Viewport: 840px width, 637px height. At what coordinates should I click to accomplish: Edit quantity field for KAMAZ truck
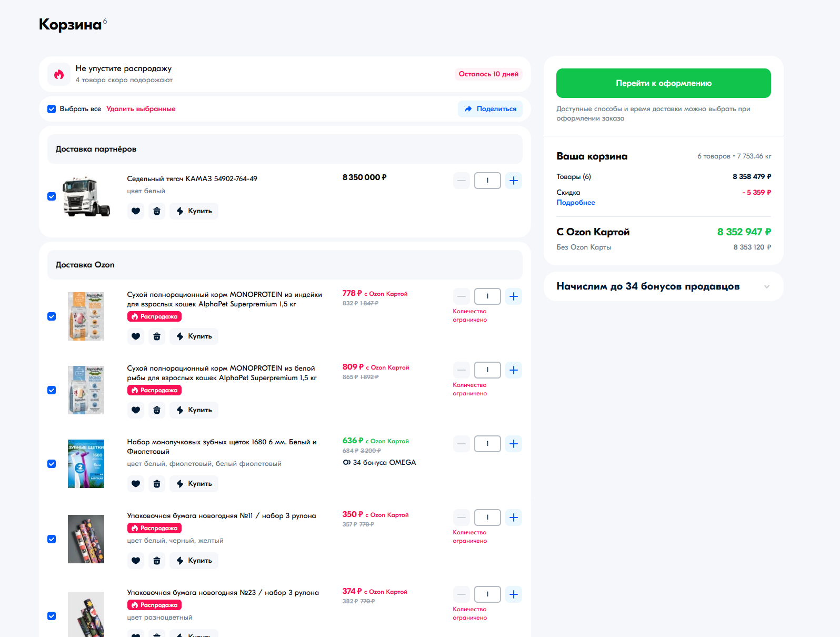[x=487, y=181]
